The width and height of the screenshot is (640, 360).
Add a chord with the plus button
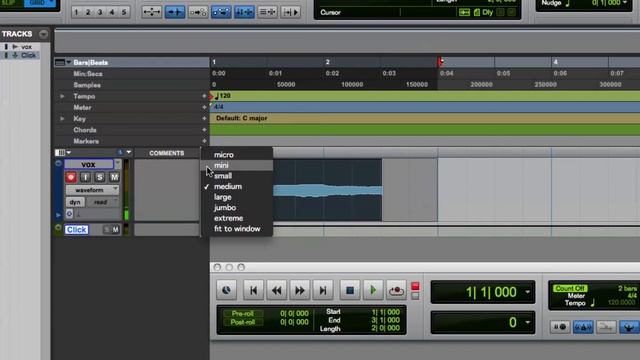(x=204, y=130)
